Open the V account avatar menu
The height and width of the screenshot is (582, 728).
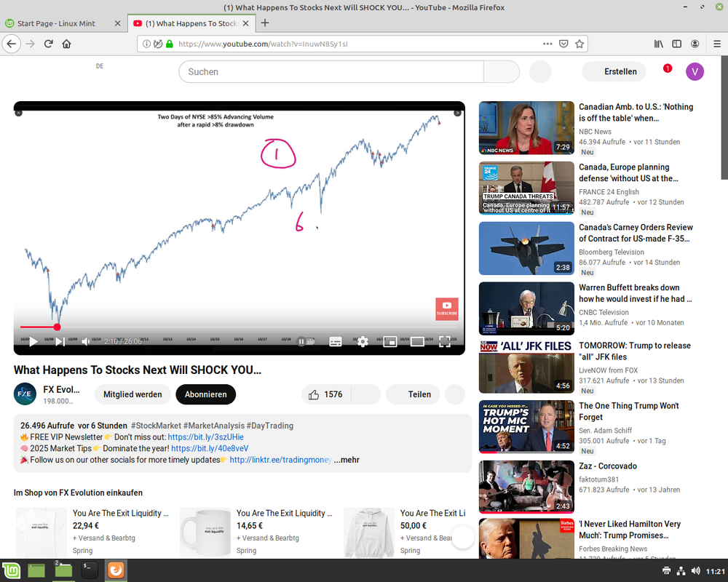point(695,71)
